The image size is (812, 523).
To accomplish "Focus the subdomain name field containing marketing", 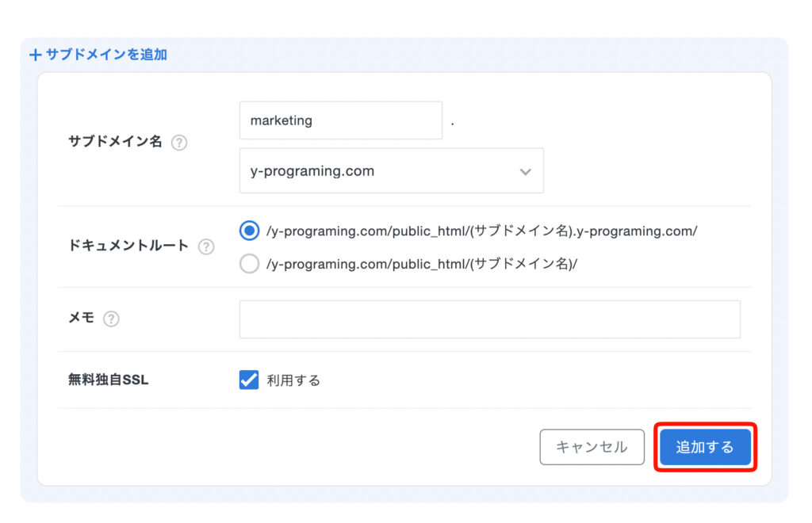I will [x=340, y=120].
